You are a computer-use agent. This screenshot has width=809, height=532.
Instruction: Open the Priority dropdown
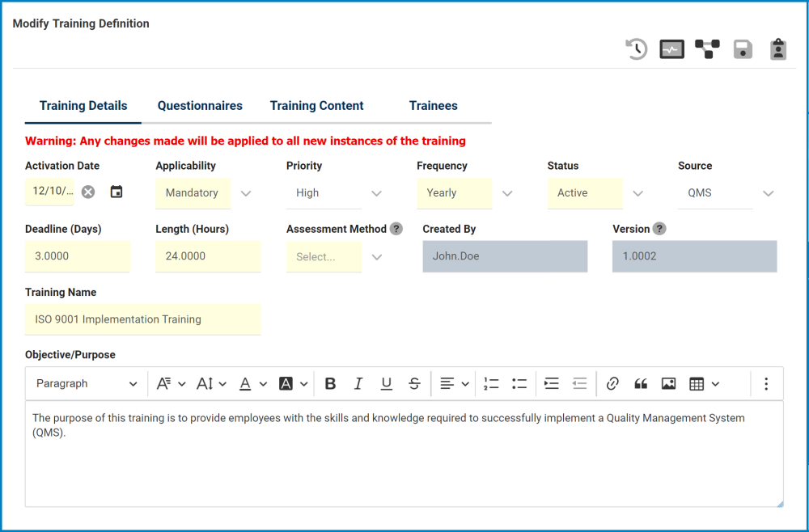(x=376, y=193)
